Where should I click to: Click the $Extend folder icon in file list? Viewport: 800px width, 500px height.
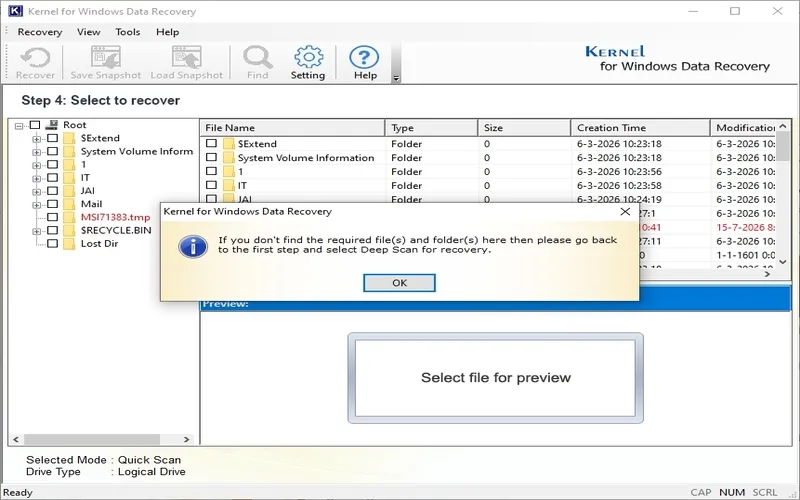click(x=229, y=144)
